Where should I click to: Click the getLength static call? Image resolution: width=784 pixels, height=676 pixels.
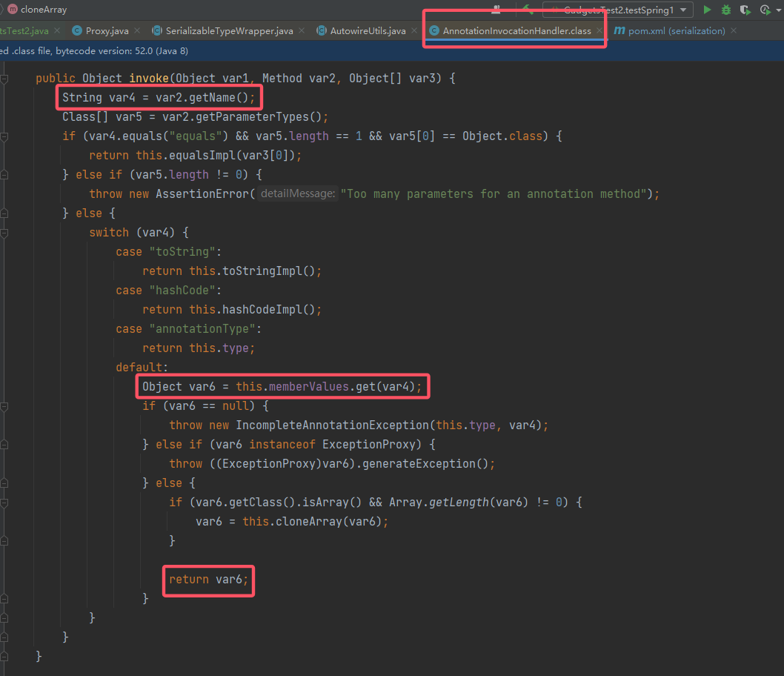pos(459,502)
